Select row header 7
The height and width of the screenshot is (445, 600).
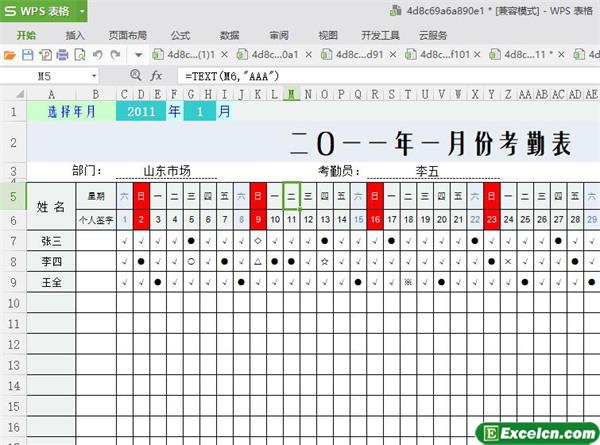13,241
